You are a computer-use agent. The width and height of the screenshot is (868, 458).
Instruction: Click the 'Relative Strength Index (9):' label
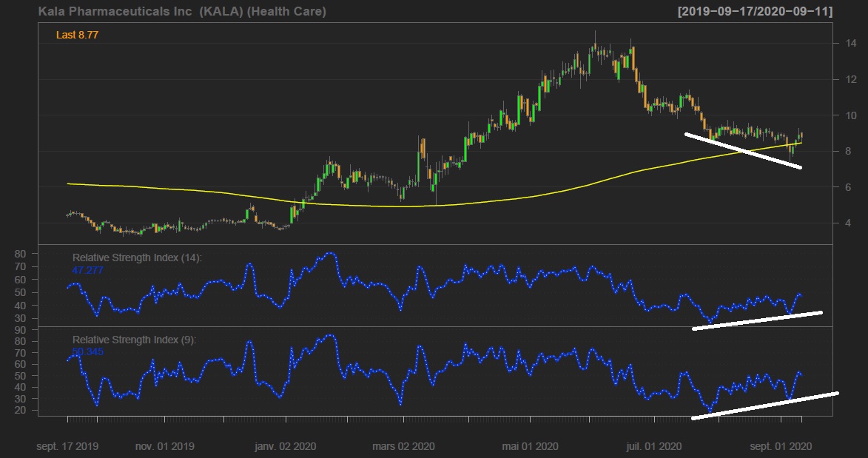coord(135,340)
